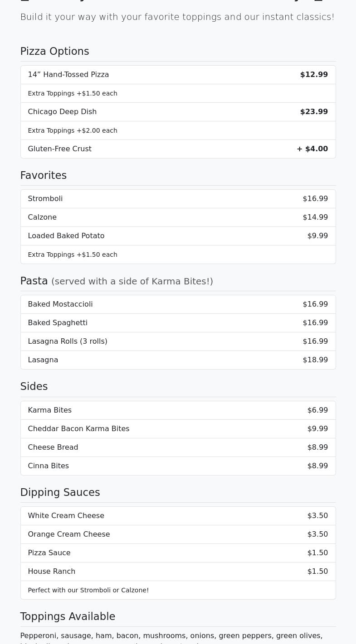The height and width of the screenshot is (644, 356).
Task: Select the Chicago Deep Dish row
Action: (x=62, y=112)
